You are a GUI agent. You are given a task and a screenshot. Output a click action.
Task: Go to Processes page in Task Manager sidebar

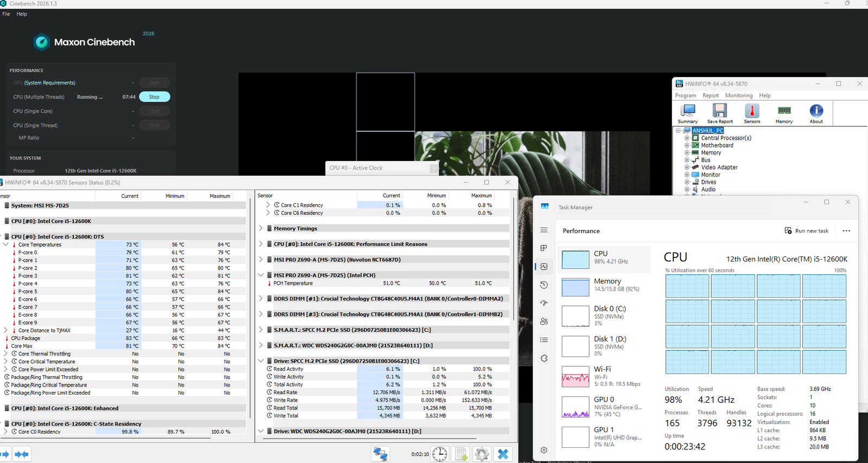[544, 248]
